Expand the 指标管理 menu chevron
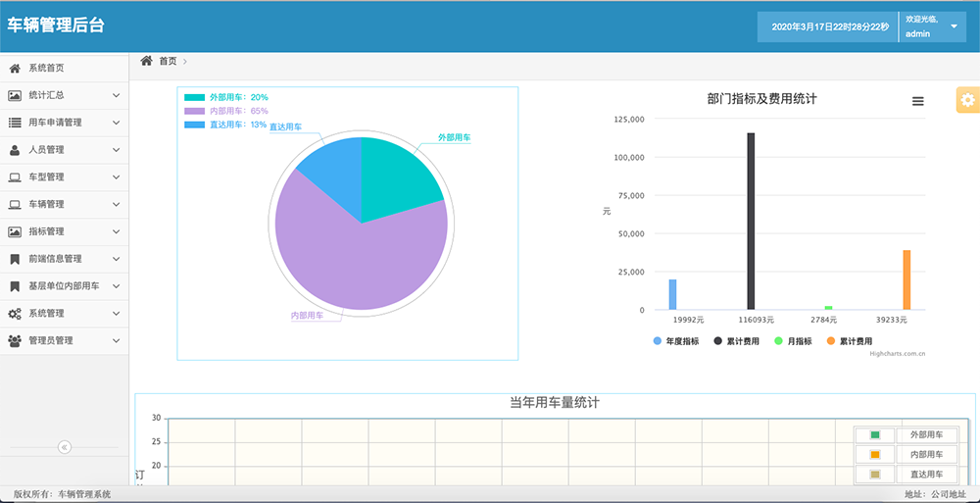The image size is (980, 503). (x=117, y=231)
